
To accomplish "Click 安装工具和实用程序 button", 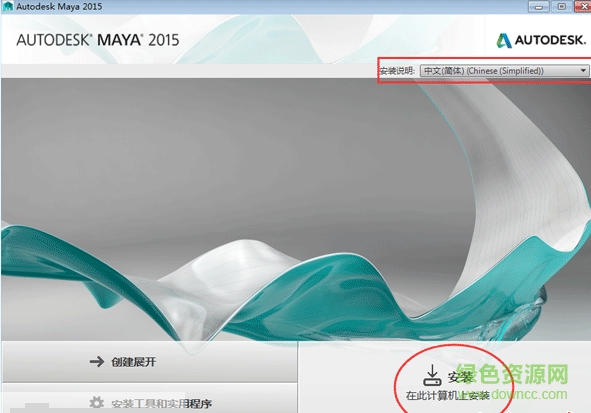I will pyautogui.click(x=150, y=399).
